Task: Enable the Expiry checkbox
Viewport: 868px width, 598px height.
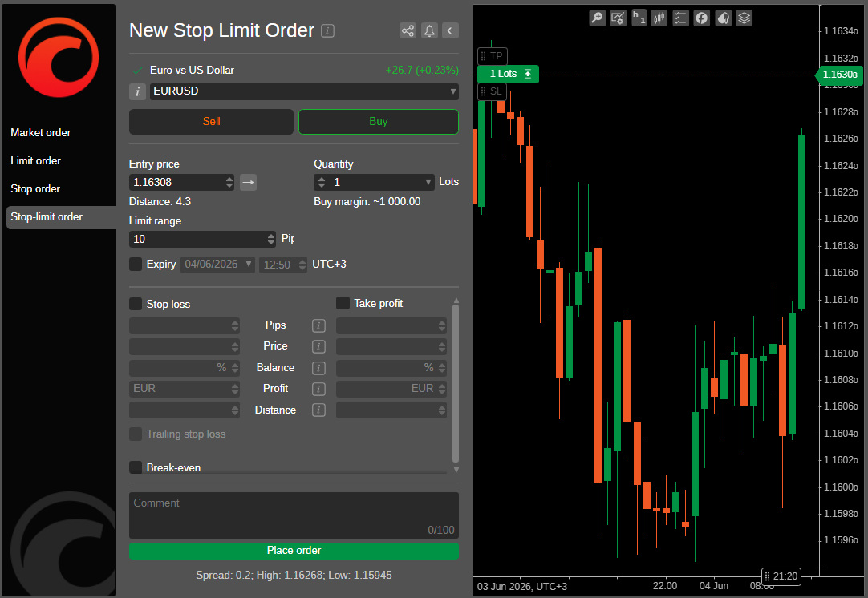Action: point(136,264)
